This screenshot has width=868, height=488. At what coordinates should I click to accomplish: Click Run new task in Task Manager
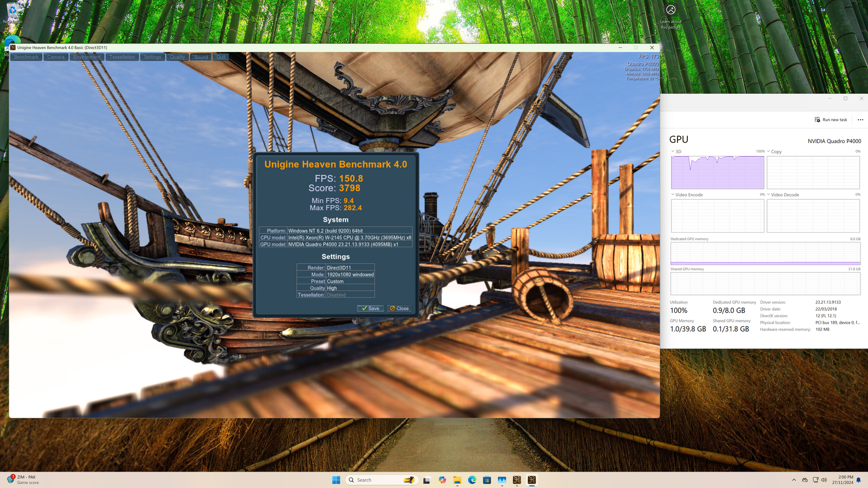pyautogui.click(x=831, y=120)
